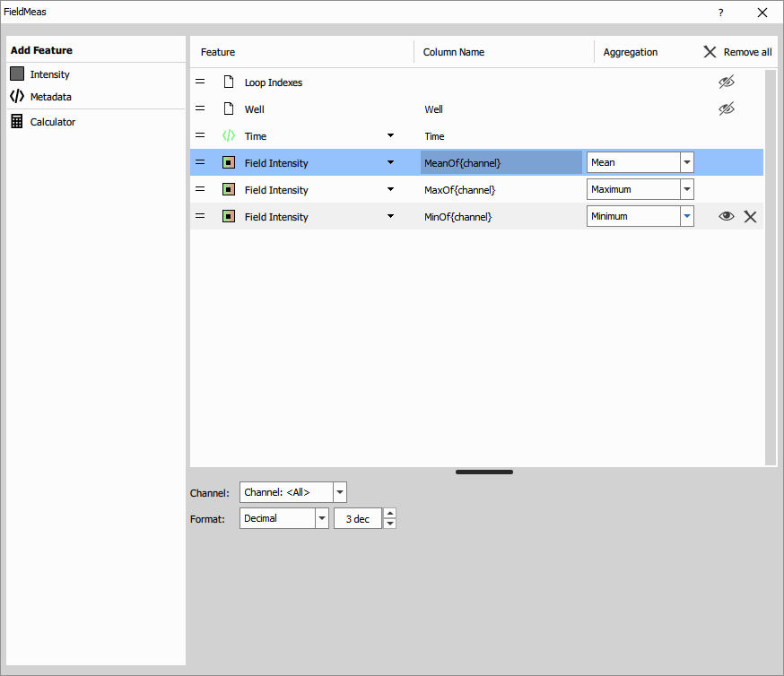This screenshot has height=676, width=784.
Task: Open the Decimal format dropdown
Action: click(x=322, y=518)
